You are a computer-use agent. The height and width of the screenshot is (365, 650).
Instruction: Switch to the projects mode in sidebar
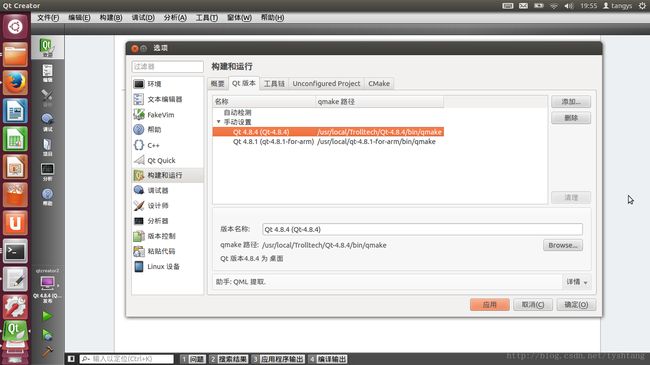click(47, 147)
